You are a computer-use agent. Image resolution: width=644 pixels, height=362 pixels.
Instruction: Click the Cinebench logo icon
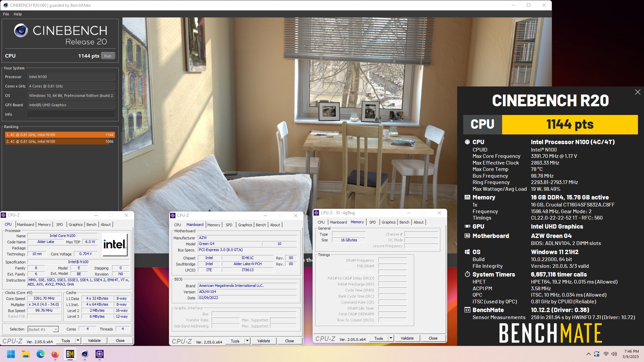point(21,31)
